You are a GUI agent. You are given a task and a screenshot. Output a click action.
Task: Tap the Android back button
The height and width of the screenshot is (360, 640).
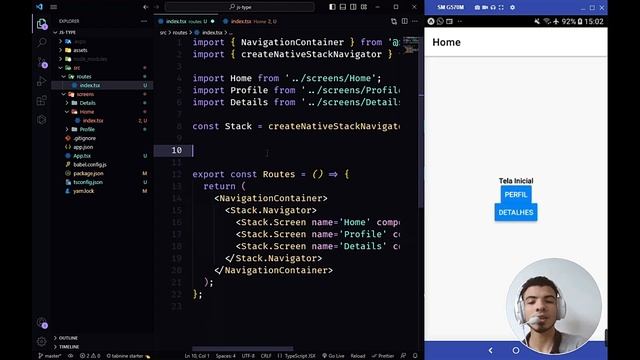click(491, 351)
